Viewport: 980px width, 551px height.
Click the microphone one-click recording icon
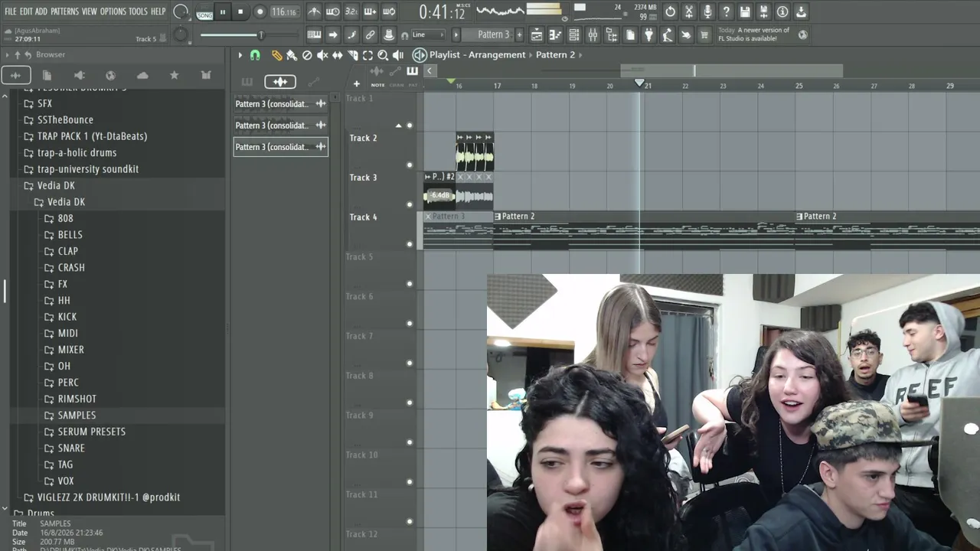[x=707, y=11]
